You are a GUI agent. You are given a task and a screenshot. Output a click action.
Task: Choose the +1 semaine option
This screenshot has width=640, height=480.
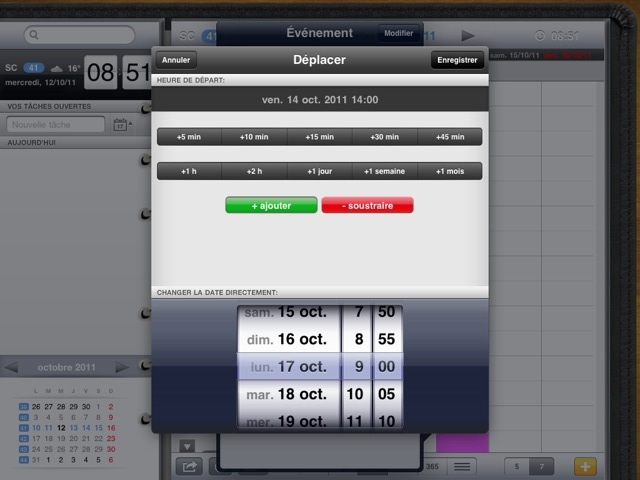384,171
